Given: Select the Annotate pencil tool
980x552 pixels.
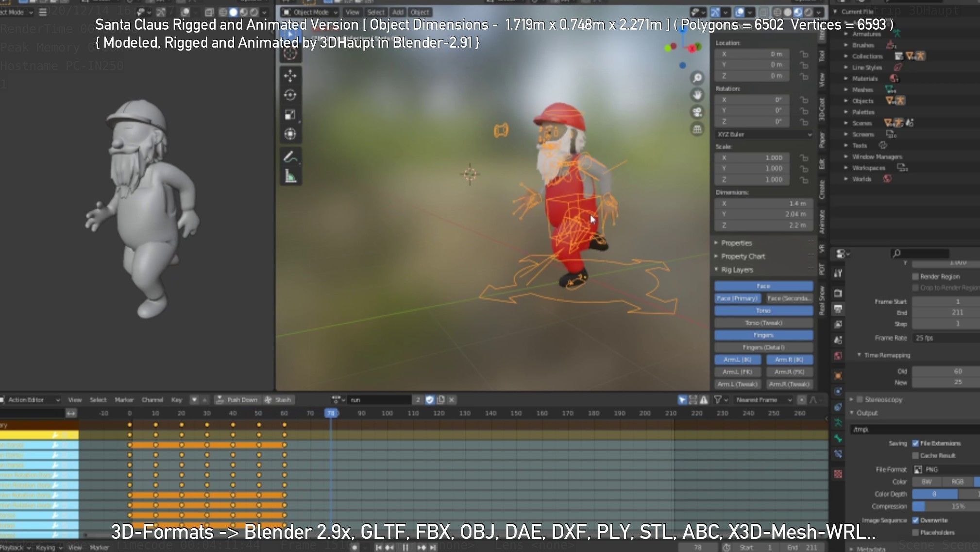Looking at the screenshot, I should [x=290, y=157].
